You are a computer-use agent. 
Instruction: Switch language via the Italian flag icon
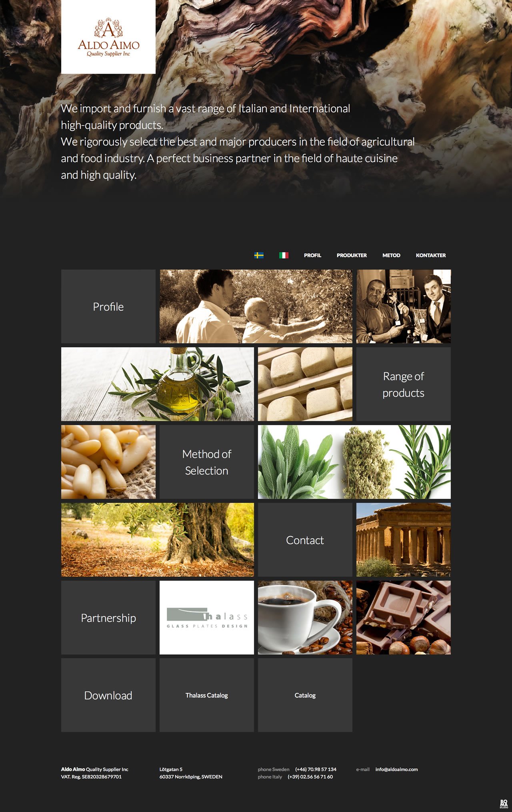284,255
